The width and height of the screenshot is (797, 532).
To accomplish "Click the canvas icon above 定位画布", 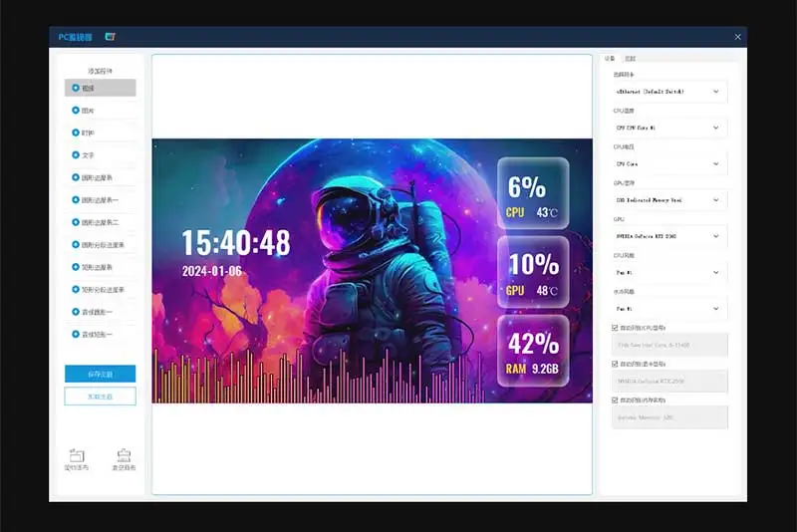I will [77, 454].
